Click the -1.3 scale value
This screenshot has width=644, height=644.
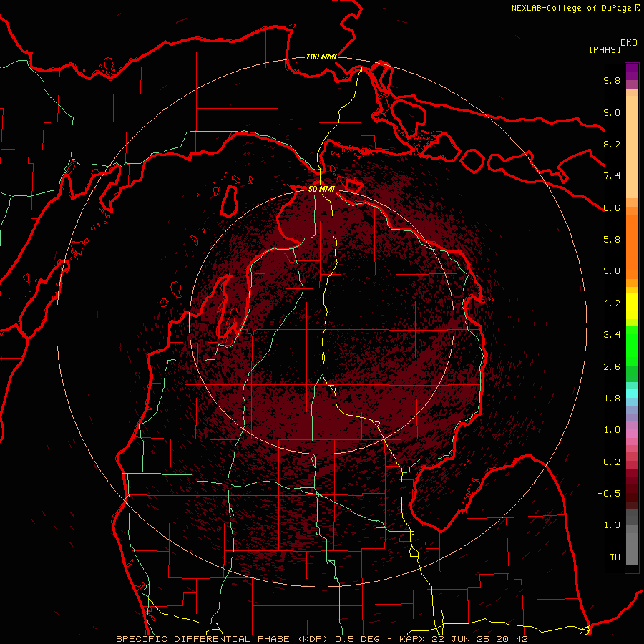tap(609, 525)
